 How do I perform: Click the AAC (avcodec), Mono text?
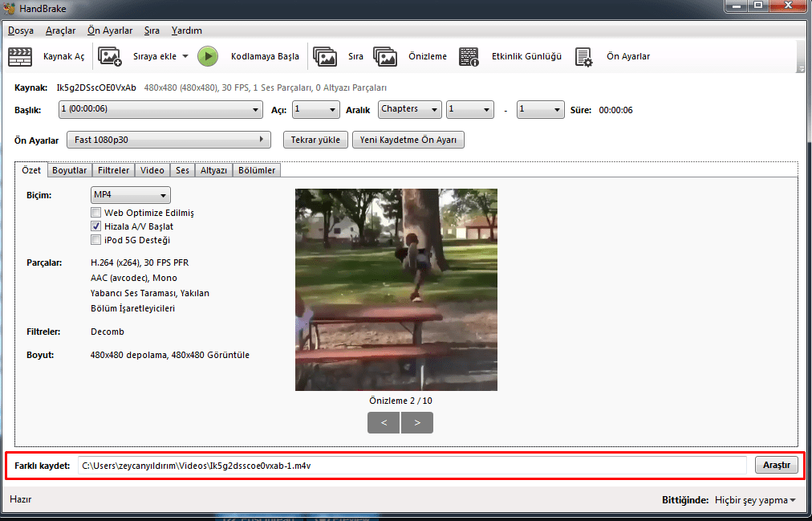(x=134, y=278)
